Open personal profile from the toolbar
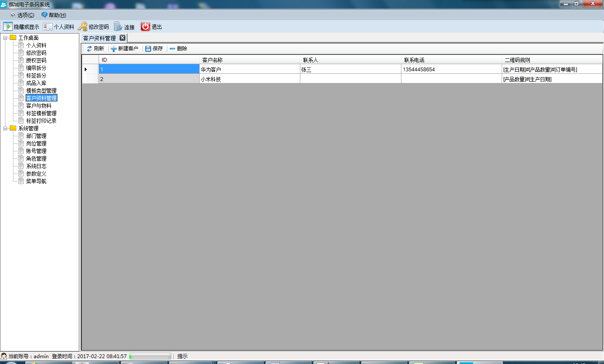Viewport: 604px width, 364px height. pyautogui.click(x=48, y=26)
